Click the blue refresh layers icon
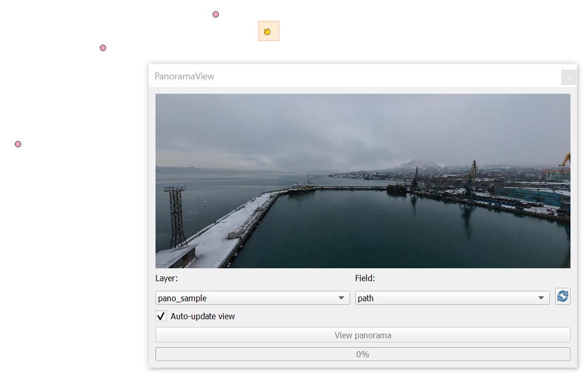 (x=562, y=296)
